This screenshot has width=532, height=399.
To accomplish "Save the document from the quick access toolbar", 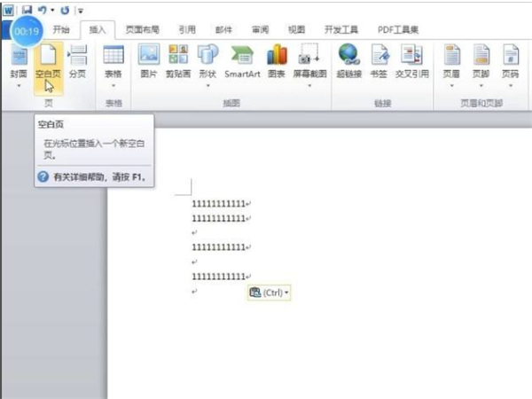I will click(27, 9).
